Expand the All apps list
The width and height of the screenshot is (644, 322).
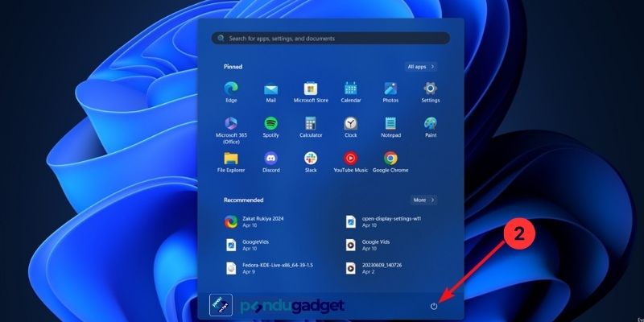coord(420,67)
